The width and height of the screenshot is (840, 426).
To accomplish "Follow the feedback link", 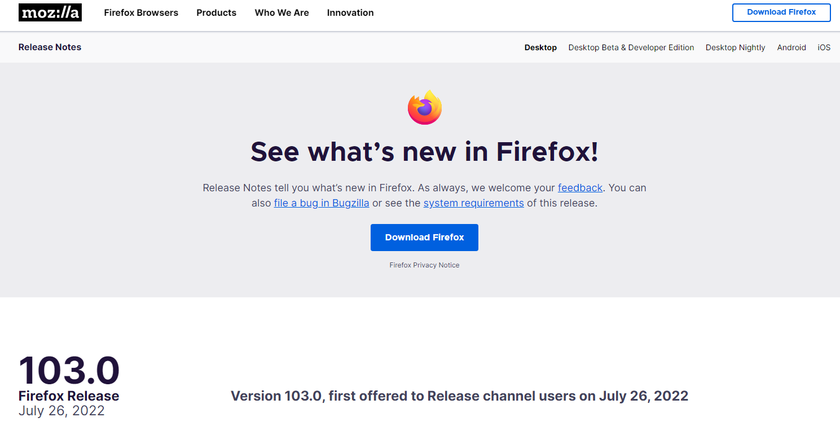I will tap(580, 187).
